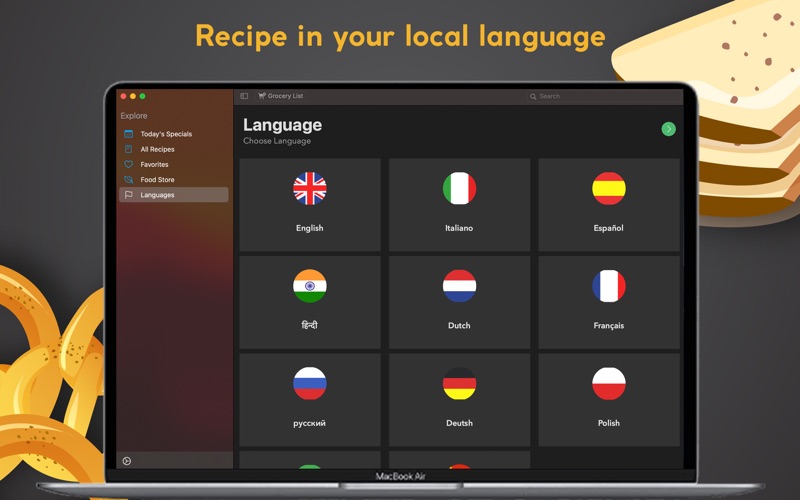This screenshot has width=800, height=500.
Task: Click the Choose Language subtitle
Action: [277, 141]
